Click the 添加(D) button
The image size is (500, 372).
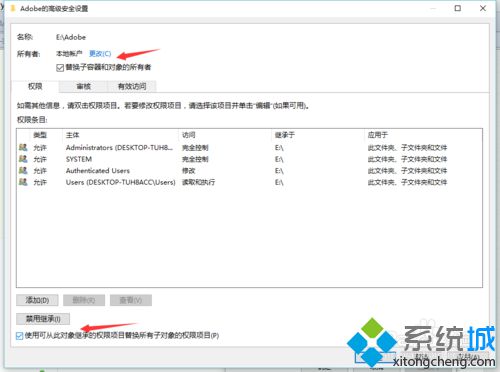pyautogui.click(x=37, y=300)
